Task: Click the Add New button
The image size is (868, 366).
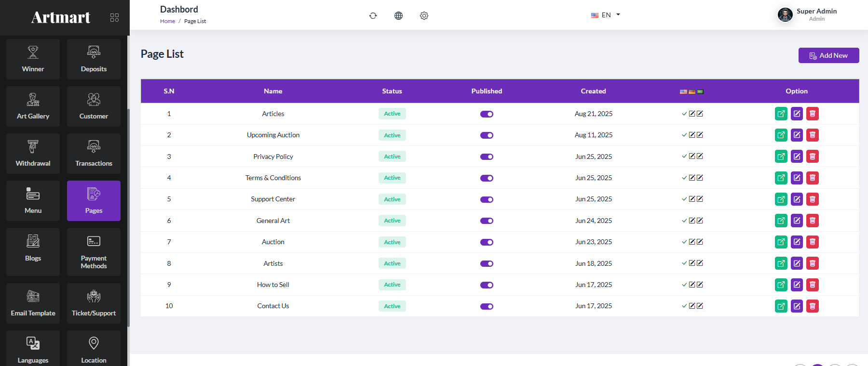Action: 828,55
